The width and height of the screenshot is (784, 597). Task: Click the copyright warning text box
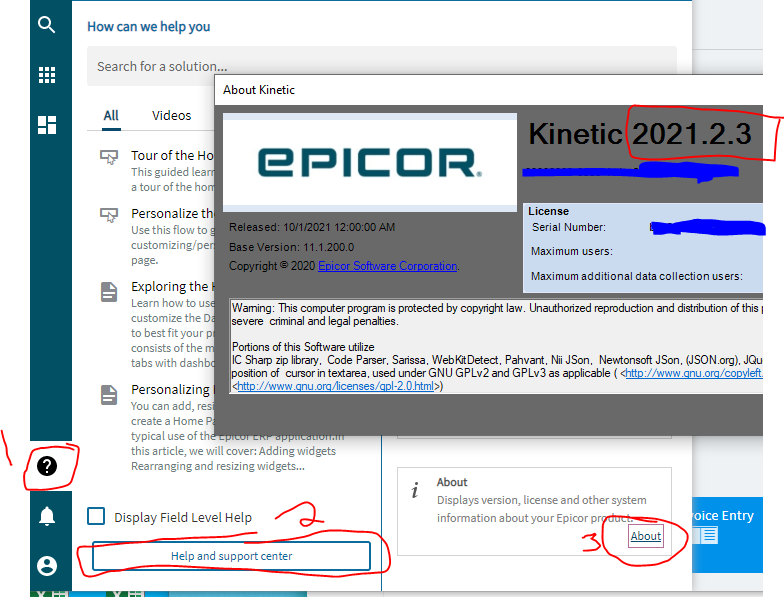(496, 346)
